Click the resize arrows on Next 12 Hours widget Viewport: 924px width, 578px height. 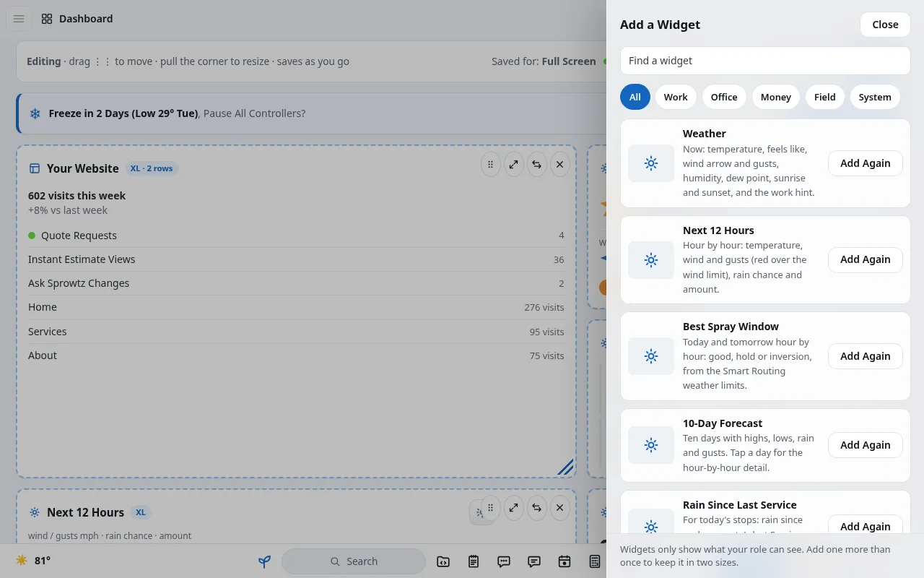(513, 508)
